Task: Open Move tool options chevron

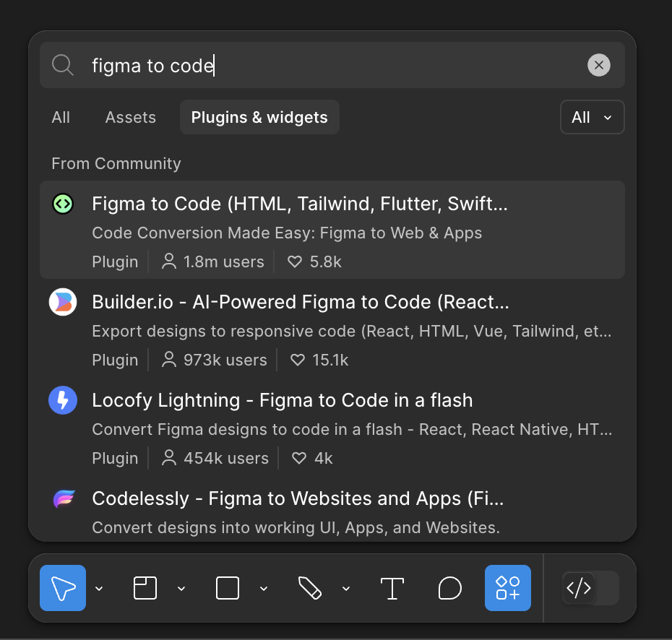Action: (x=98, y=588)
